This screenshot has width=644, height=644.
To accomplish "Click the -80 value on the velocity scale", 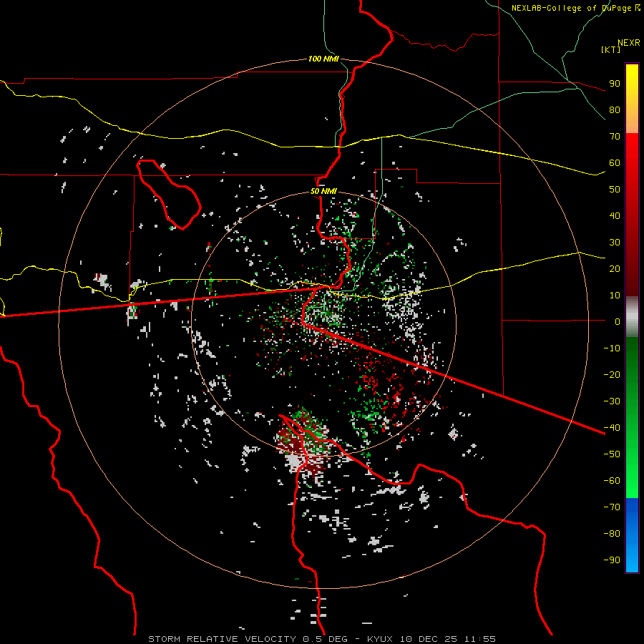I will pyautogui.click(x=612, y=534).
